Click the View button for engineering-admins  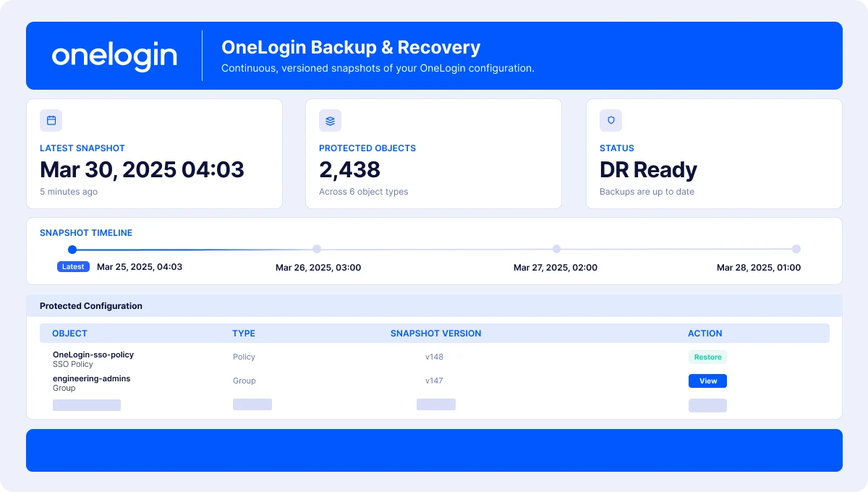click(x=707, y=381)
